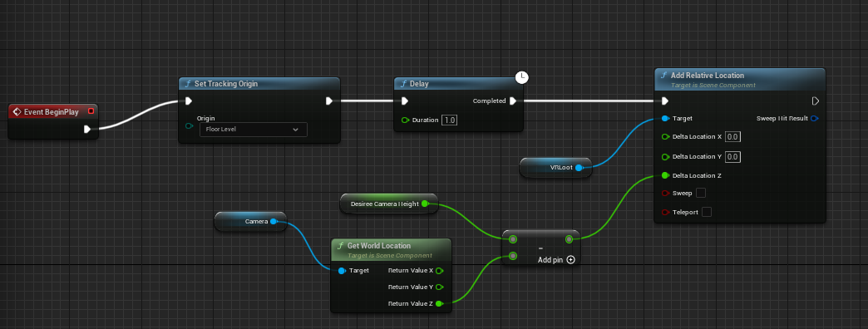Click the Camera variable output pin

coord(274,221)
